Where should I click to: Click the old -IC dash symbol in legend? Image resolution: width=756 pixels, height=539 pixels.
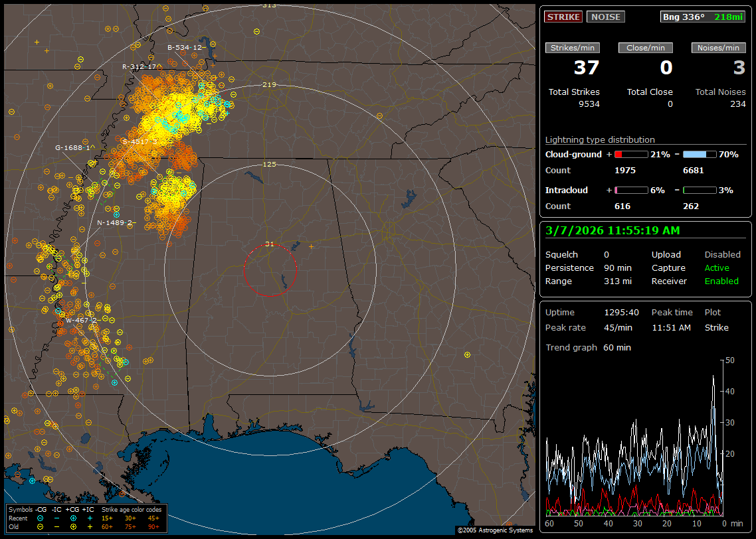click(x=57, y=526)
